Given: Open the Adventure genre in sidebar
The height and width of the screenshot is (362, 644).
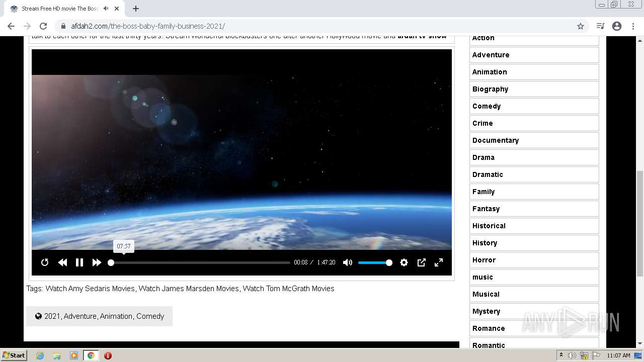Looking at the screenshot, I should [x=534, y=55].
